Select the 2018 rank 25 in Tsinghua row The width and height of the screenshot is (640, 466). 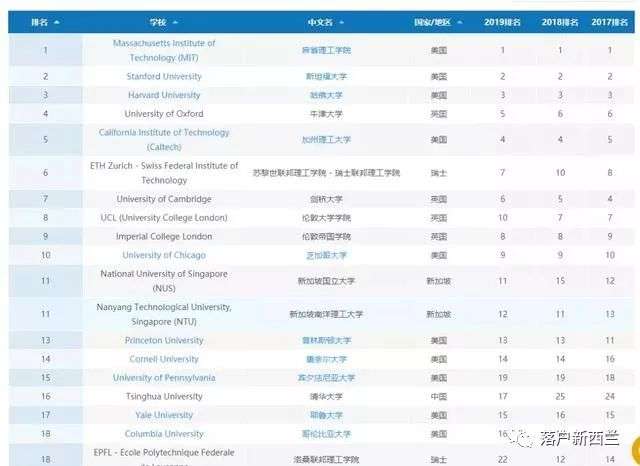560,397
